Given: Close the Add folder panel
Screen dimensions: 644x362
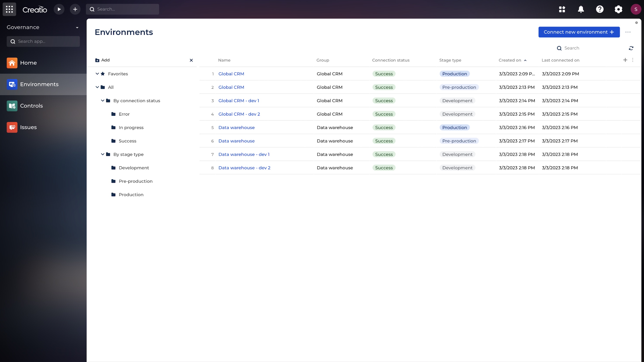Looking at the screenshot, I should coord(191,60).
